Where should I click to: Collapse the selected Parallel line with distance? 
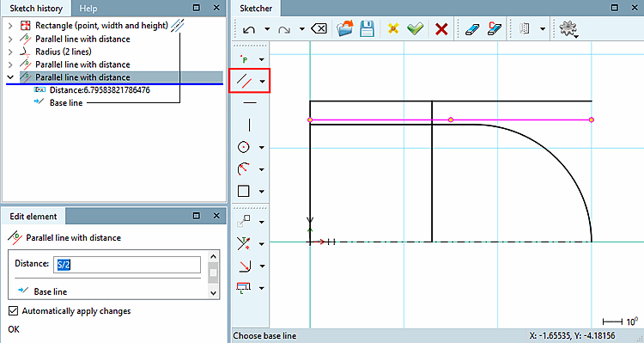[10, 77]
